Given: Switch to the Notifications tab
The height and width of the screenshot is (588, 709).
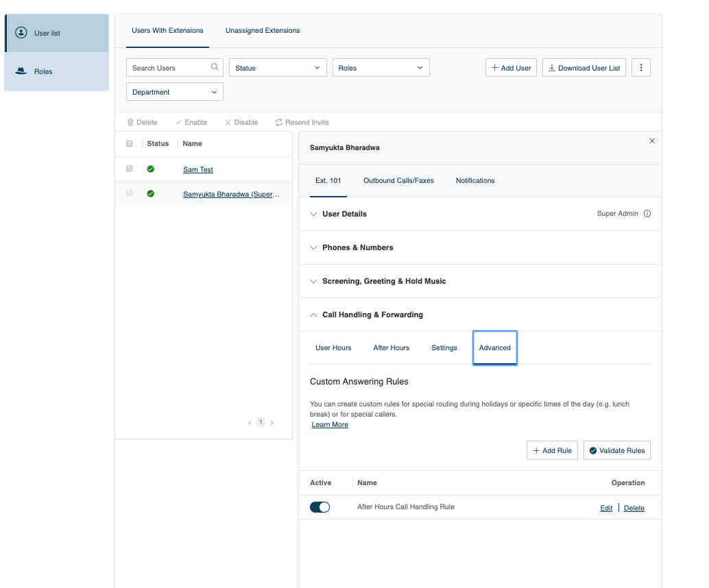Looking at the screenshot, I should click(x=474, y=180).
